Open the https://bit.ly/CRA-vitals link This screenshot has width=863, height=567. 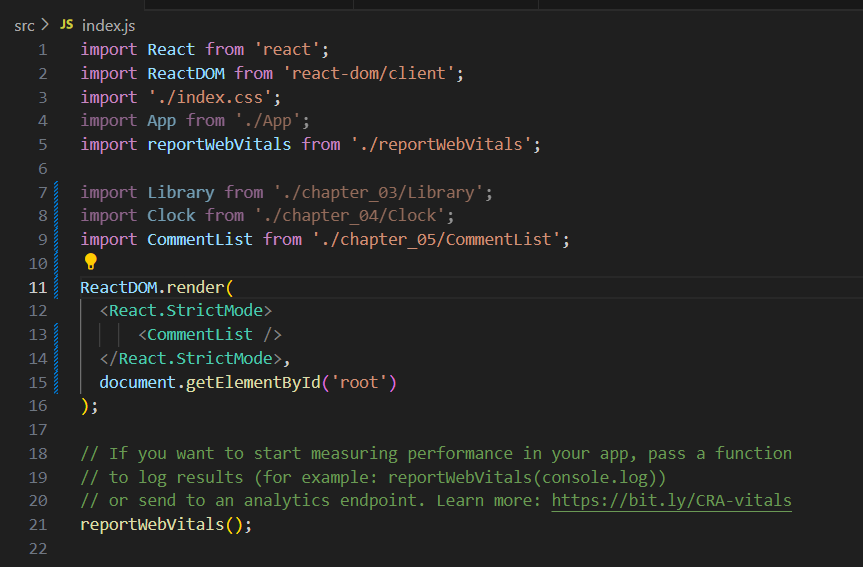coord(671,500)
